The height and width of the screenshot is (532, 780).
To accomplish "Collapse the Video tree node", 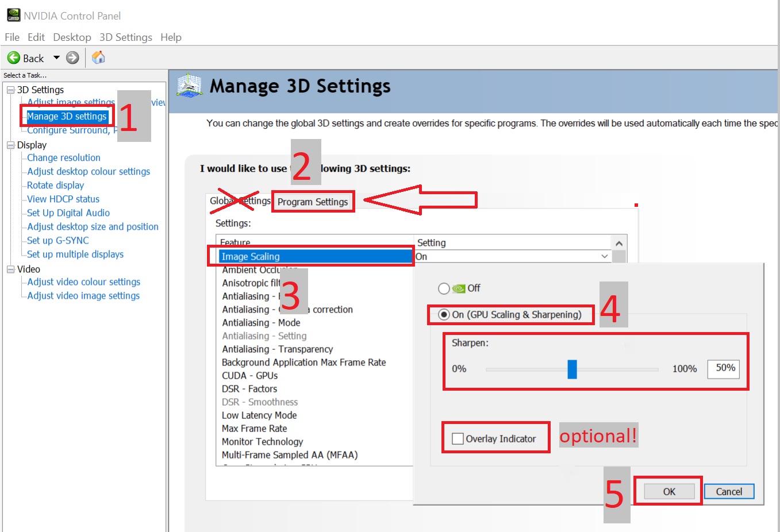I will 10,269.
